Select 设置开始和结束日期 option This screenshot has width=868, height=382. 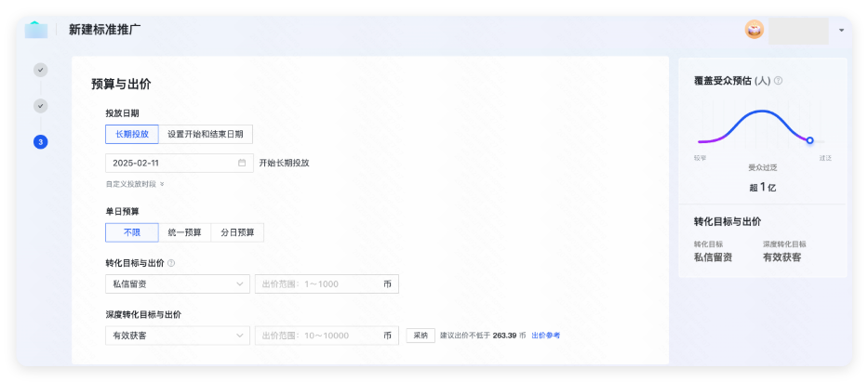point(206,134)
